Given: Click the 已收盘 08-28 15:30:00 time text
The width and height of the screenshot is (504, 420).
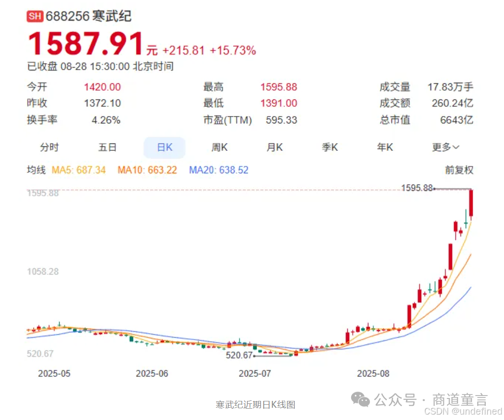Looking at the screenshot, I should click(x=100, y=66).
